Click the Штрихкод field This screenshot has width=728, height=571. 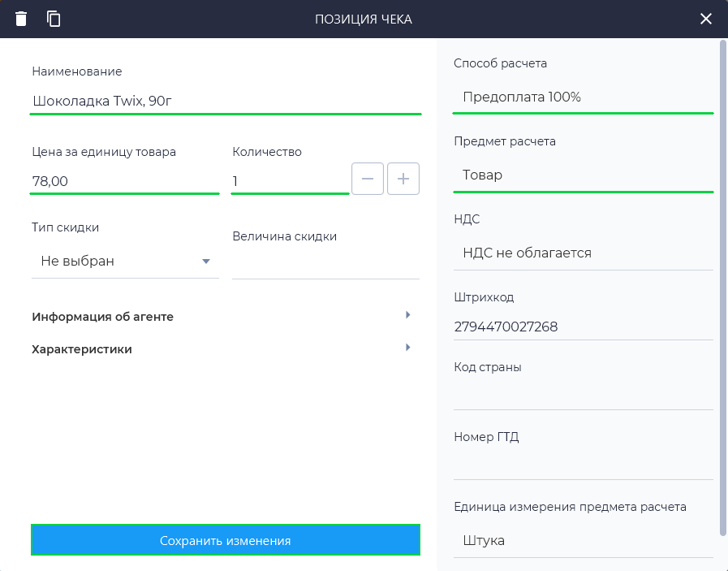coord(583,327)
